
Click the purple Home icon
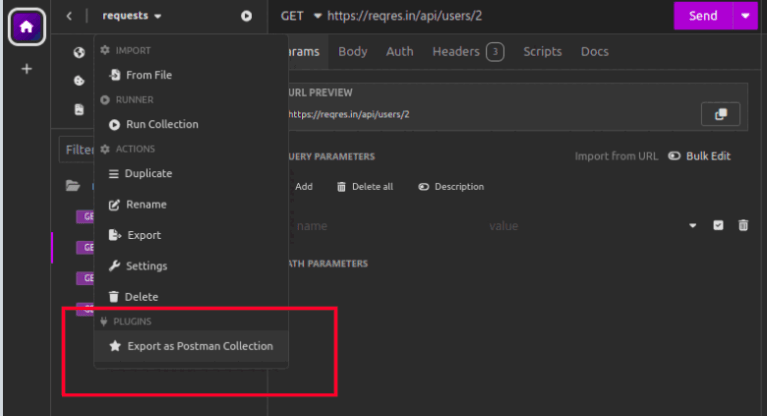coord(26,27)
